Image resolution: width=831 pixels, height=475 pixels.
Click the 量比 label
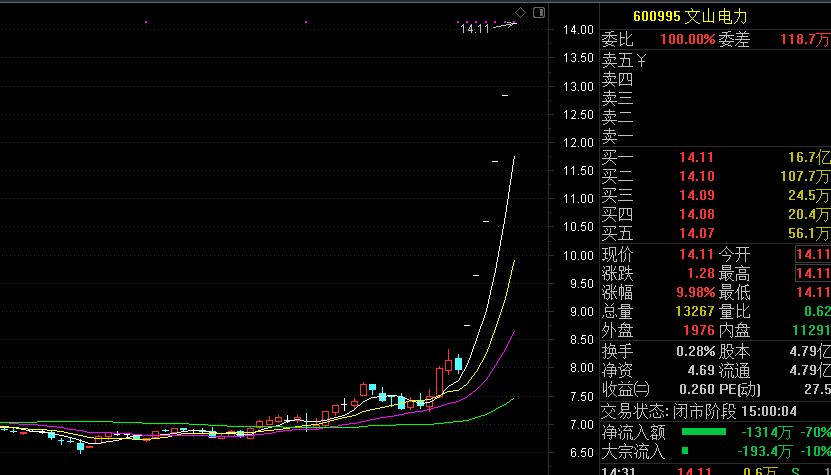pyautogui.click(x=735, y=311)
